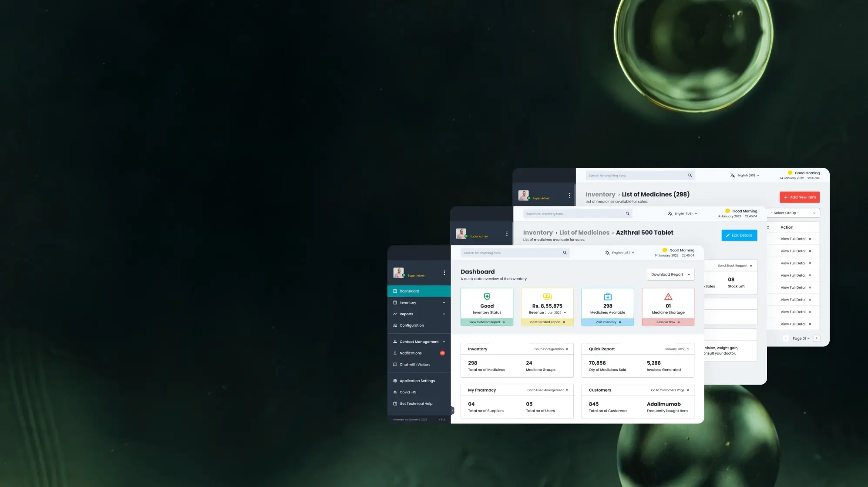Select the Dashboard menu item in the sidebar

(419, 291)
